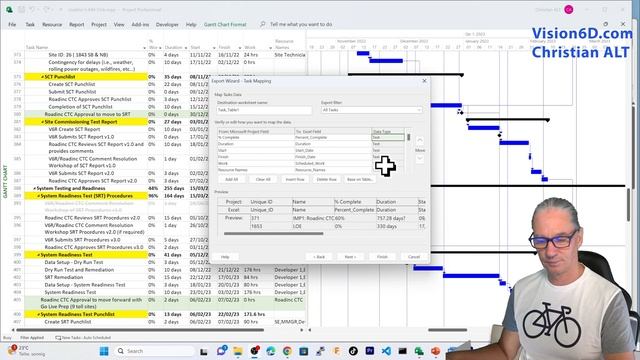640x360 pixels.
Task: Open the Report ribbon tab
Action: 76,24
